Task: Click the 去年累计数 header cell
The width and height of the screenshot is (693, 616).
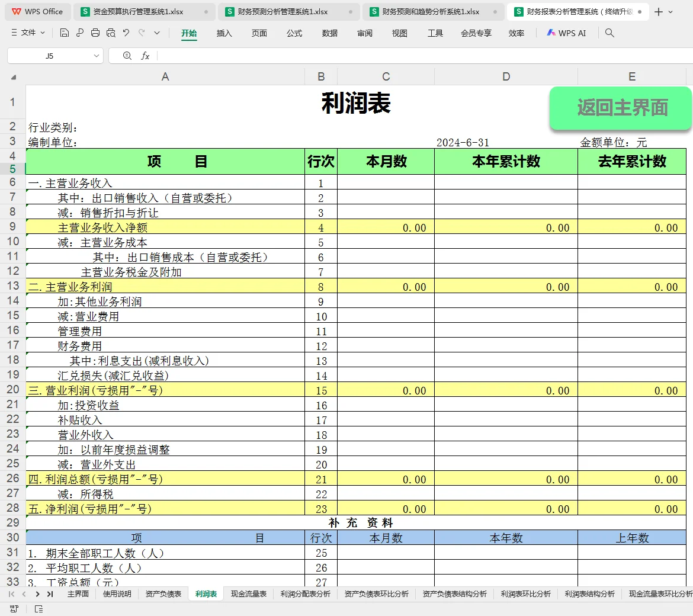Action: [632, 161]
